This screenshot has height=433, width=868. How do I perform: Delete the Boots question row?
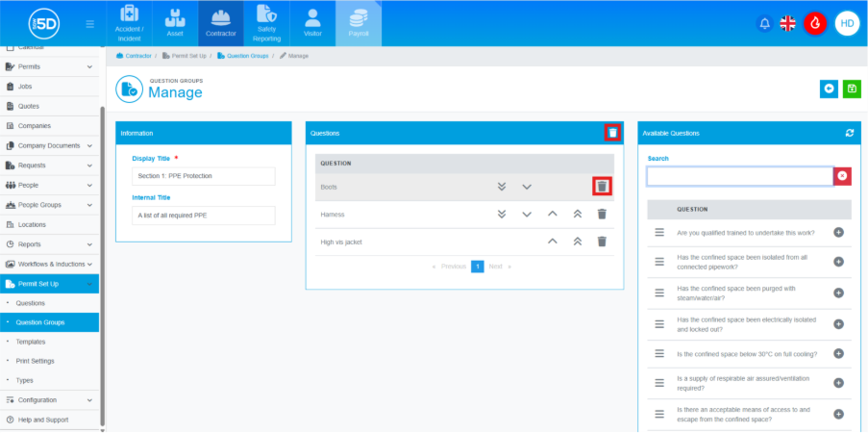(602, 187)
